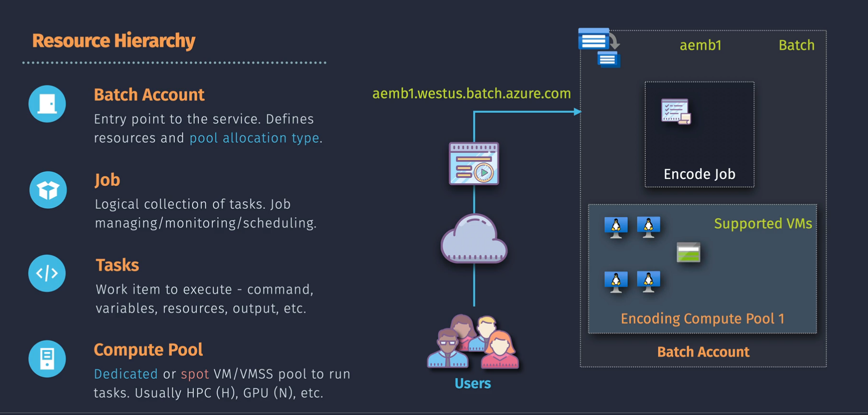This screenshot has width=868, height=415.
Task: Click the aemb1.westus.batch.azure.com URL
Action: pyautogui.click(x=471, y=93)
